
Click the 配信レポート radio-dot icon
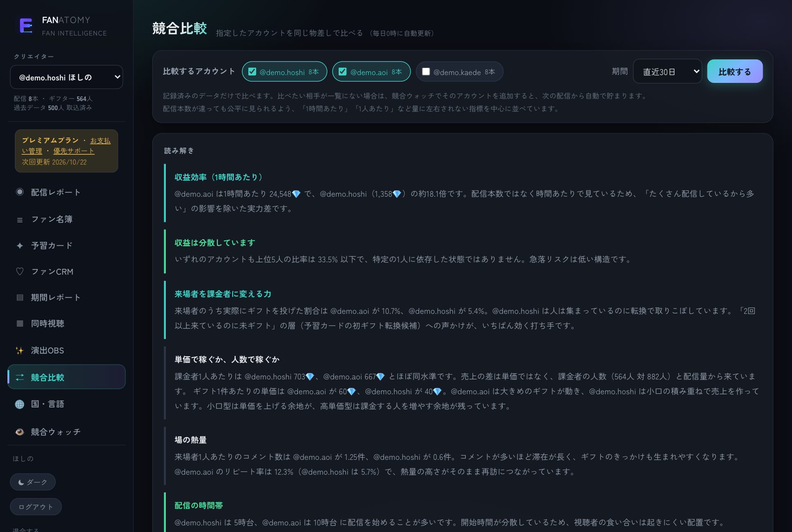click(19, 192)
